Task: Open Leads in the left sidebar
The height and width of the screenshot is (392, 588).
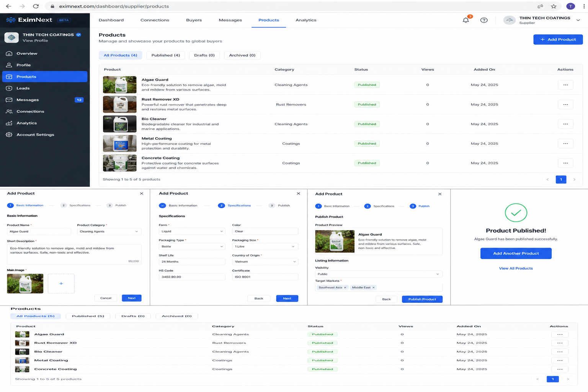Action: pos(45,88)
